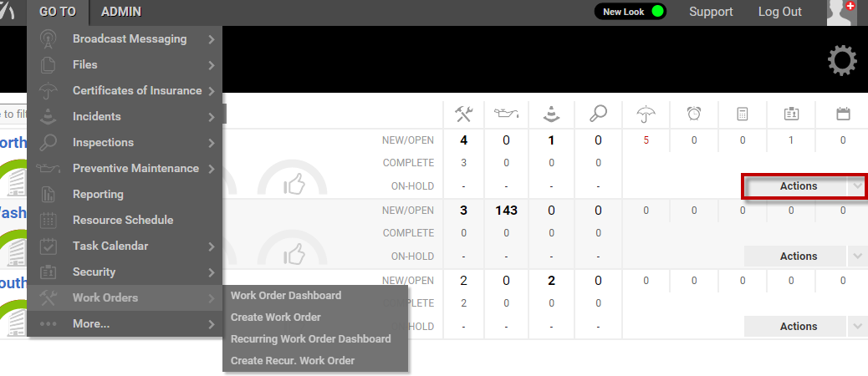
Task: Click the Task Calendar checkmark icon in menu
Action: pyautogui.click(x=49, y=246)
